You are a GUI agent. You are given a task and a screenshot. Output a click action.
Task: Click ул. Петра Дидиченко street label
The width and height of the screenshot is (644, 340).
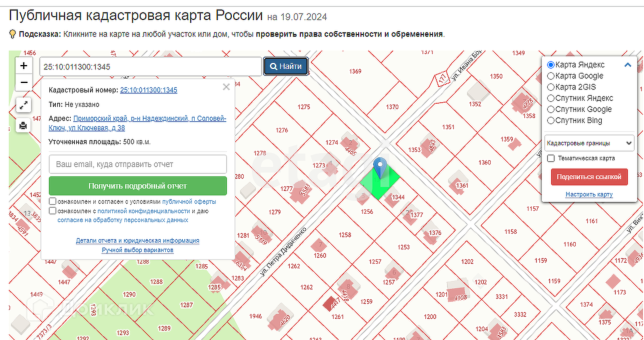point(284,252)
